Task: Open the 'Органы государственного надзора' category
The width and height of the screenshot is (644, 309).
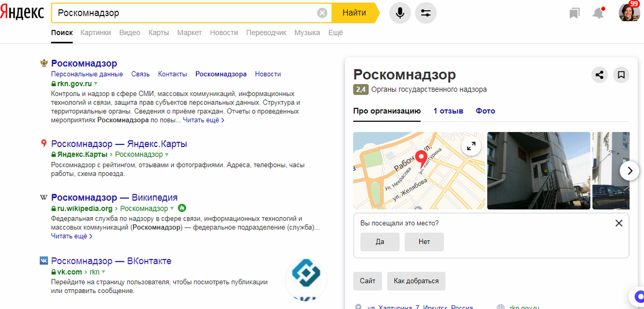Action: (x=429, y=90)
